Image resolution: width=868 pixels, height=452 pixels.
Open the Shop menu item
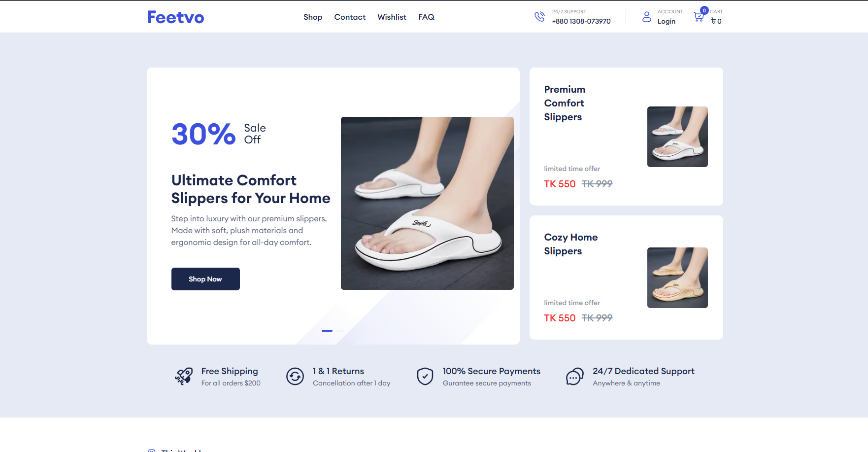313,17
